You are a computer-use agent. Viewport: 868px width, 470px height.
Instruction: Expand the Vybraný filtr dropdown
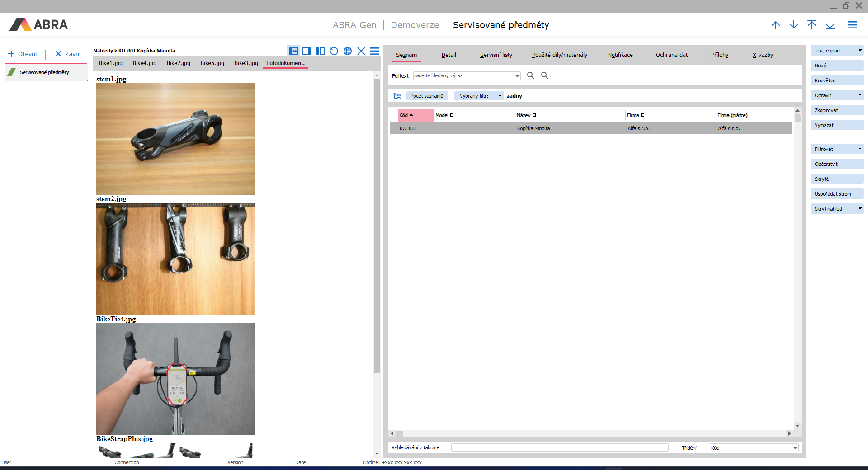coord(500,96)
